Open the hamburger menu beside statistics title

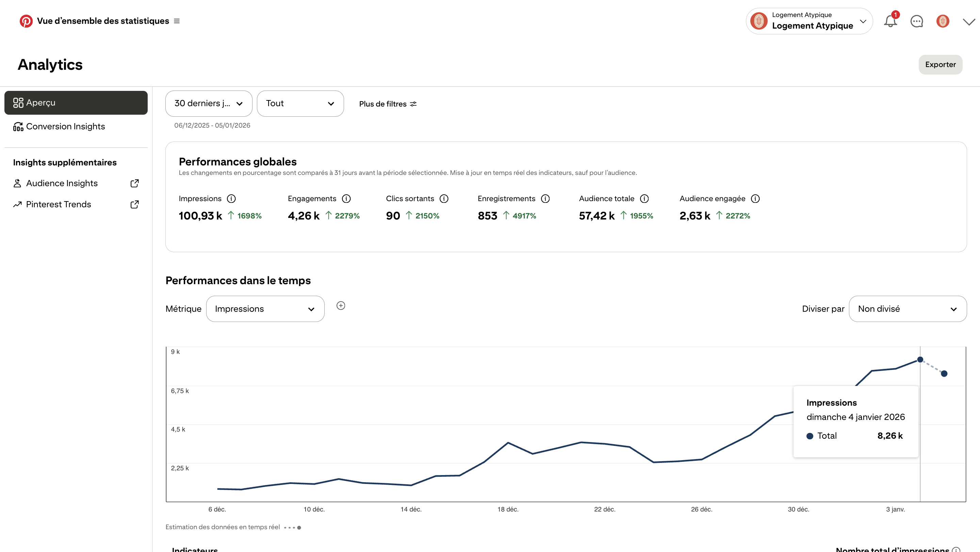tap(177, 21)
